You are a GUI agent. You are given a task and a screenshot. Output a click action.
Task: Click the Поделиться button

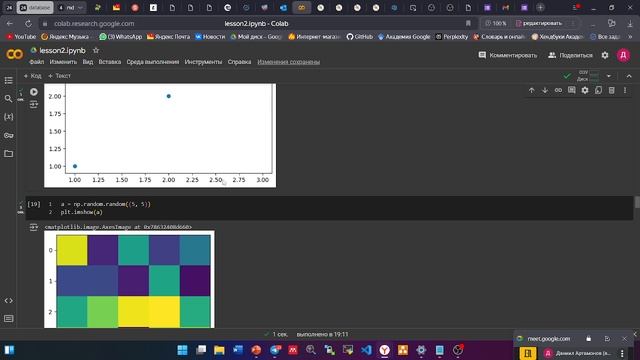tap(570, 55)
